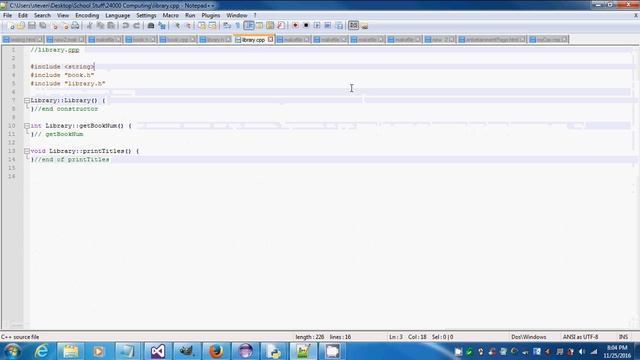Click the '//library.cpp' comment line
Screen dimensions: 640x360
55,50
